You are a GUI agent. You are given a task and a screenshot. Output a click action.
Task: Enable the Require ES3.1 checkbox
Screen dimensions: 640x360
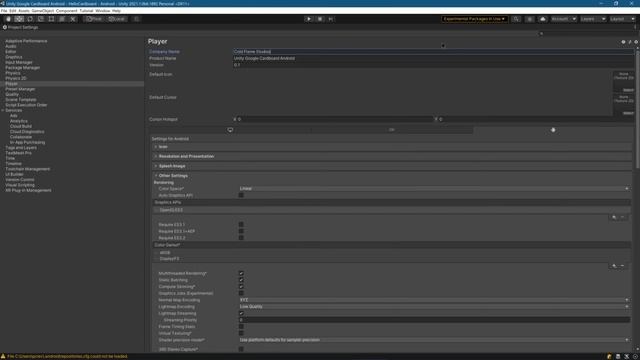[241, 224]
